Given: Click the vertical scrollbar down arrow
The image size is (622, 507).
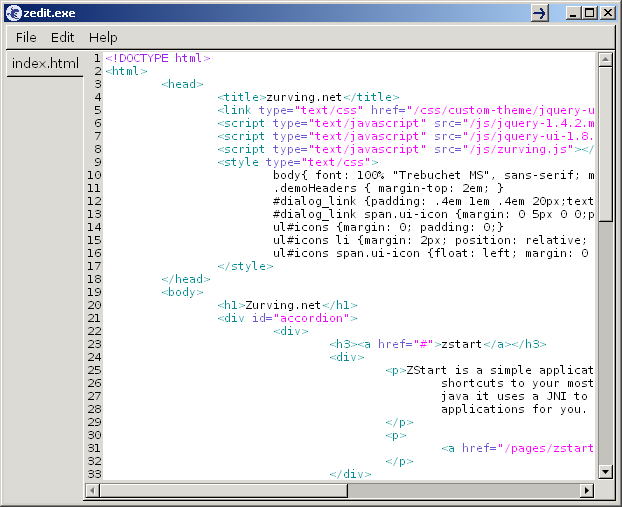Looking at the screenshot, I should click(x=605, y=471).
